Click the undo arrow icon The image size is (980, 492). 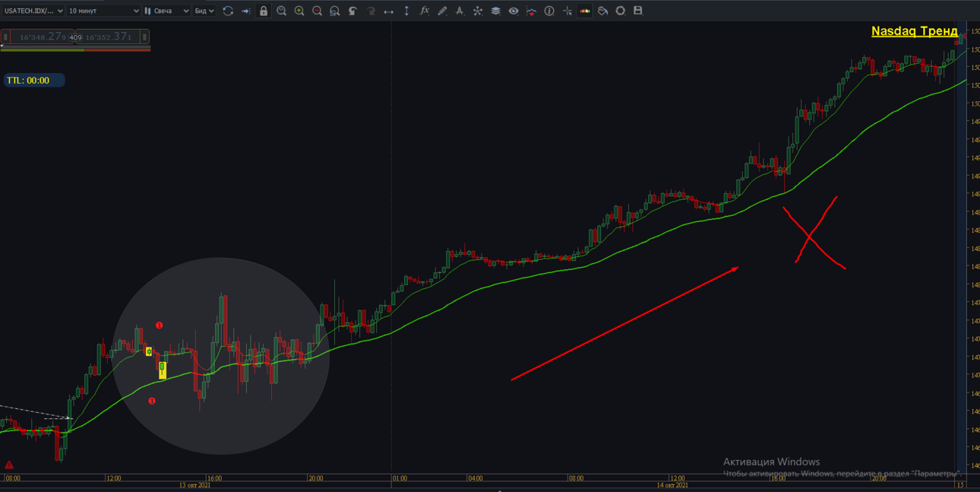(x=352, y=11)
